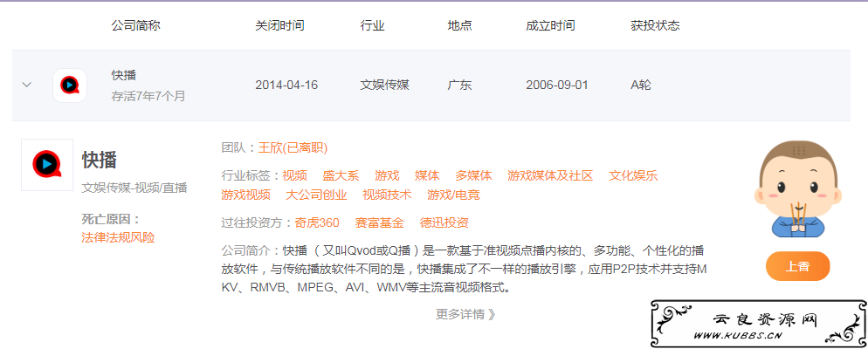Open team member 王欣(已离职) link
The height and width of the screenshot is (349, 868).
(x=293, y=147)
